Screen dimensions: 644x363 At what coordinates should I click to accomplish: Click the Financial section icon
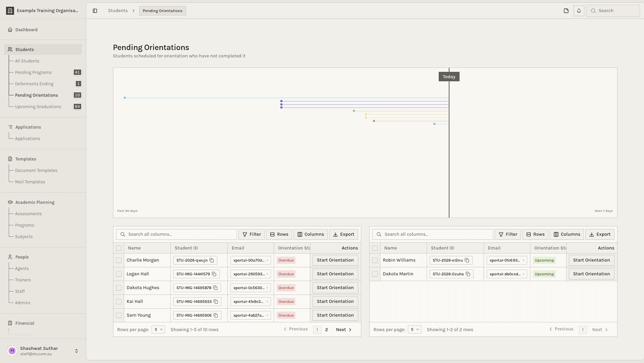point(10,323)
